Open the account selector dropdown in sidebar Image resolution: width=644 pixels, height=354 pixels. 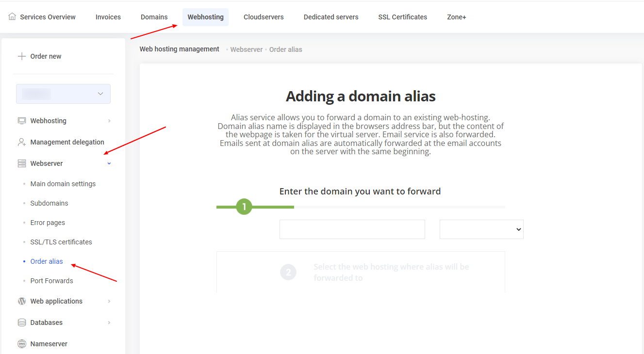coord(63,94)
